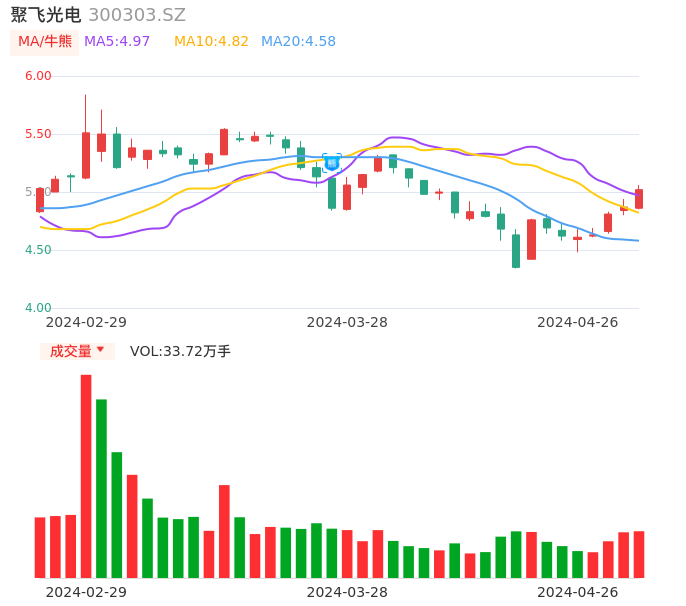Select the purple MA5:4.97 legend label
Image resolution: width=686 pixels, height=606 pixels.
(117, 42)
